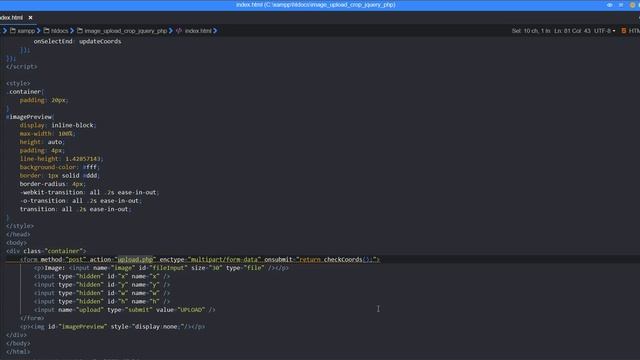
Task: Click the line-height 1.42857143 declaration
Action: click(62, 159)
